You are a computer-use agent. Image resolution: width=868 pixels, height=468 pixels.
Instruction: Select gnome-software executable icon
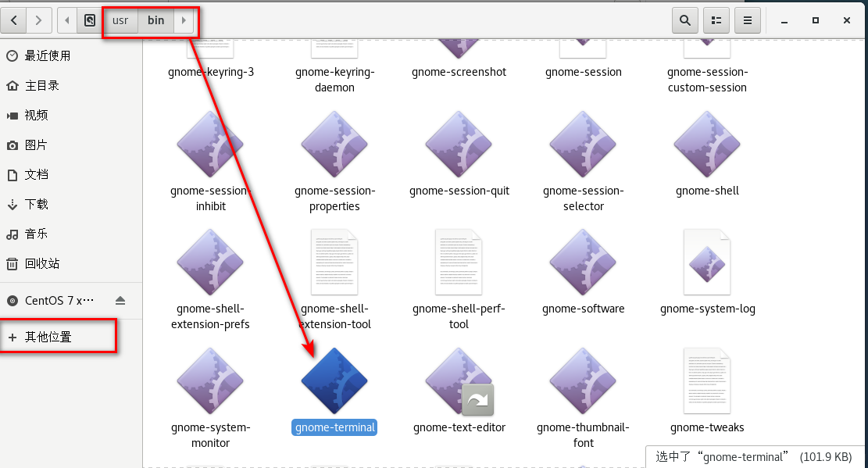tap(583, 262)
